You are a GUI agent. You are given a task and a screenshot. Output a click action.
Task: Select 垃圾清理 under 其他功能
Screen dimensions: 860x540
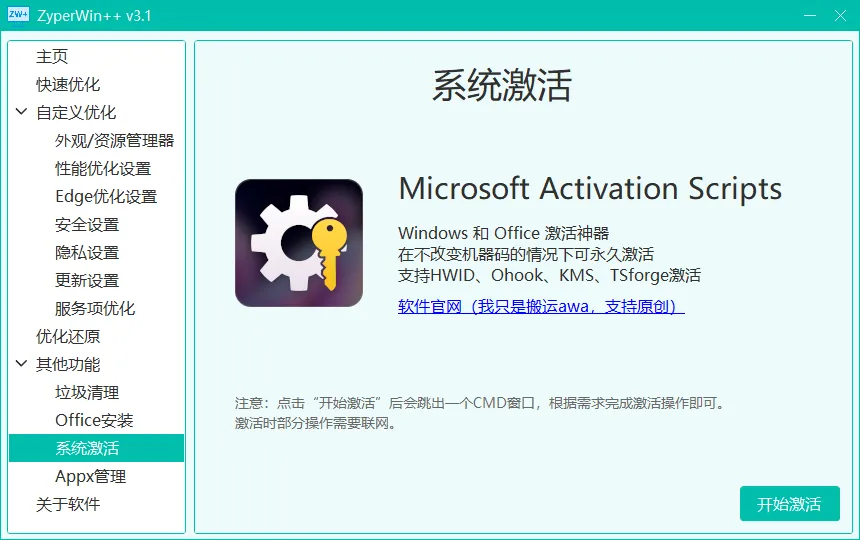click(87, 393)
